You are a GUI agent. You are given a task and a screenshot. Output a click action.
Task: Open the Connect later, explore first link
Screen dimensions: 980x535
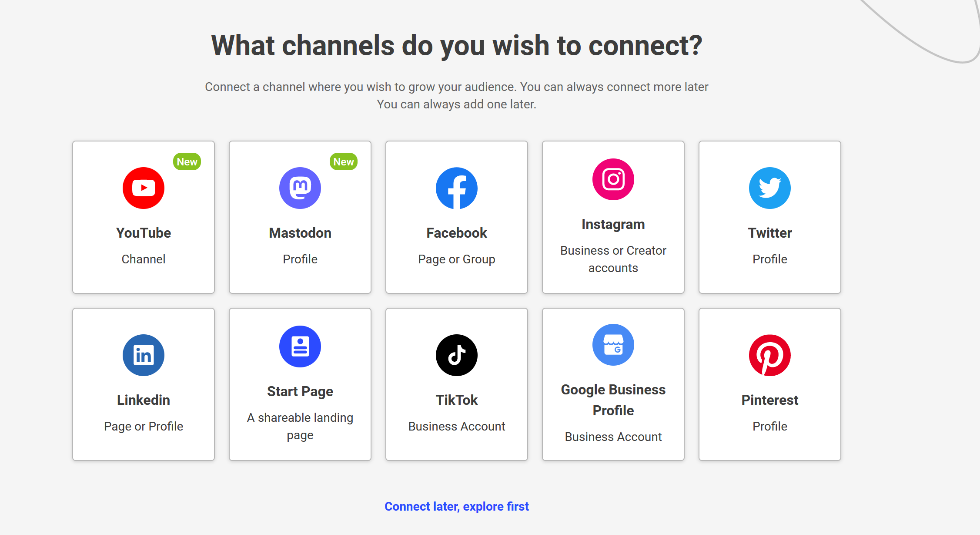457,506
